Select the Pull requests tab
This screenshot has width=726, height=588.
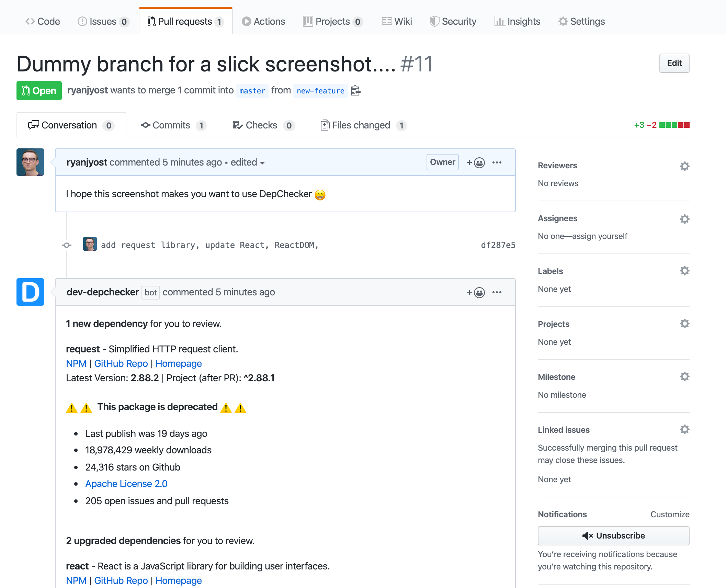pyautogui.click(x=185, y=21)
